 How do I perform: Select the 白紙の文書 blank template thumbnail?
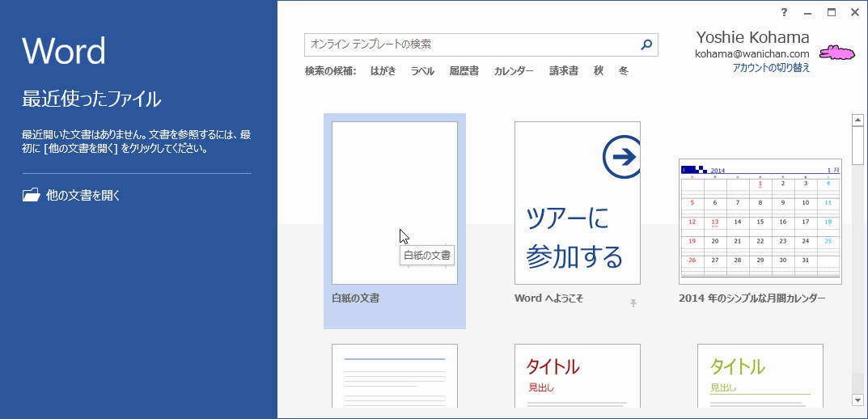pos(395,203)
